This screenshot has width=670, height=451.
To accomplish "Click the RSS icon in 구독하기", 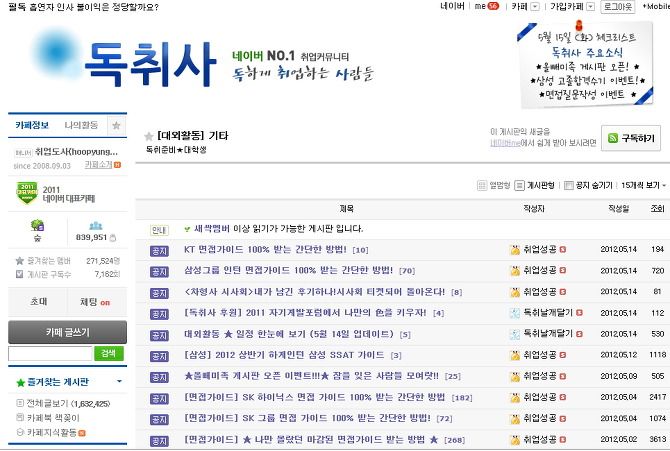I will [613, 138].
